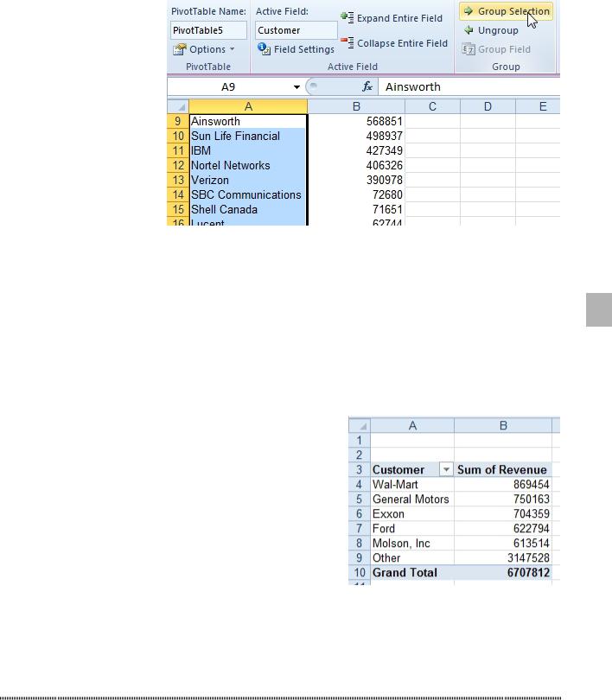The image size is (612, 700).
Task: Click the Exxon cell
Action: pyautogui.click(x=412, y=514)
